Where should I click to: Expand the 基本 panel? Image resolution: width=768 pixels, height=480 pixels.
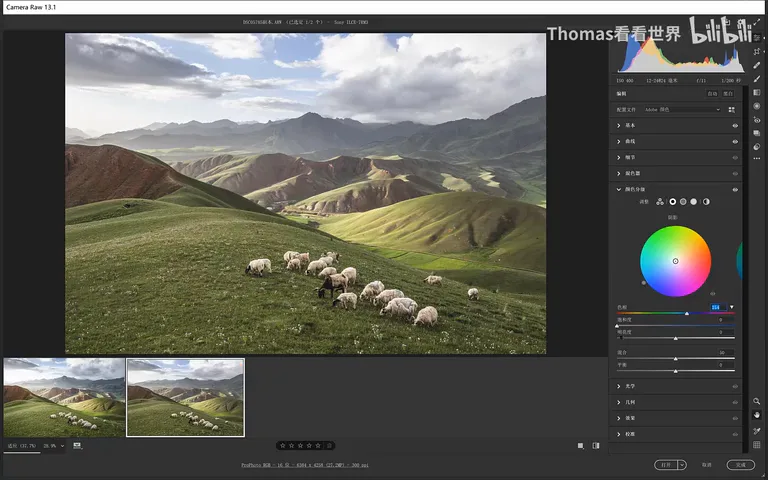click(x=619, y=126)
